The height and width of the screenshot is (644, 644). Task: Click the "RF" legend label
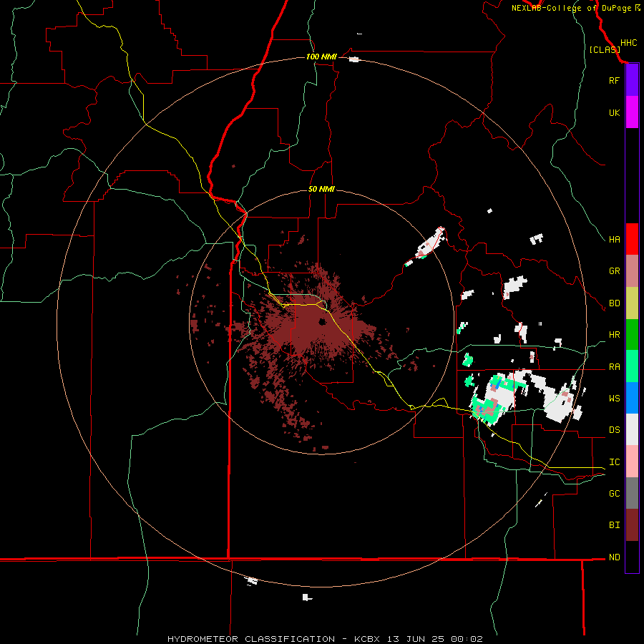coord(614,81)
